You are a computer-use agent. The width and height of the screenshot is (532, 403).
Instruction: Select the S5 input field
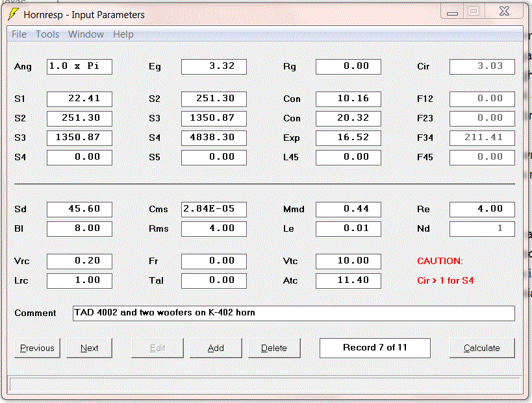pos(214,158)
